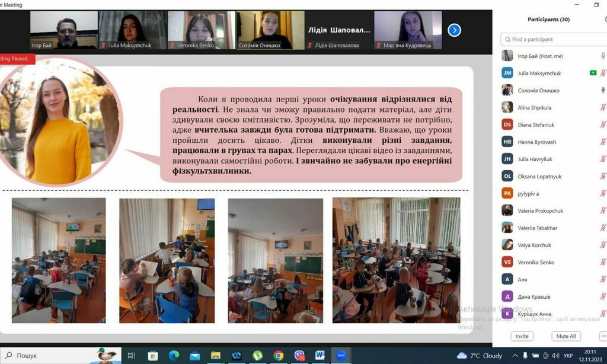Toggle Соломія Онишко's microphone in participants list

(x=603, y=90)
